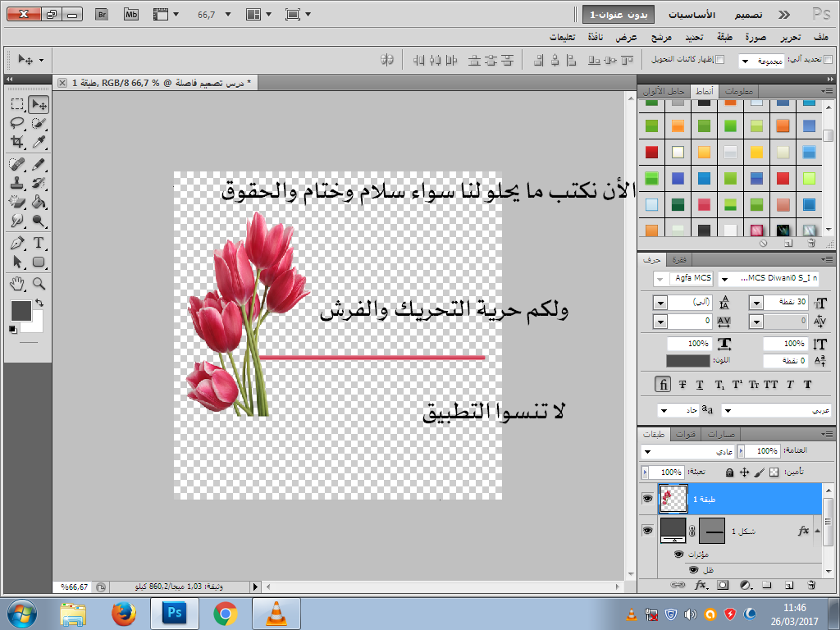Screen dimensions: 840x630
Task: Click the delete layer trash icon
Action: coord(810,585)
